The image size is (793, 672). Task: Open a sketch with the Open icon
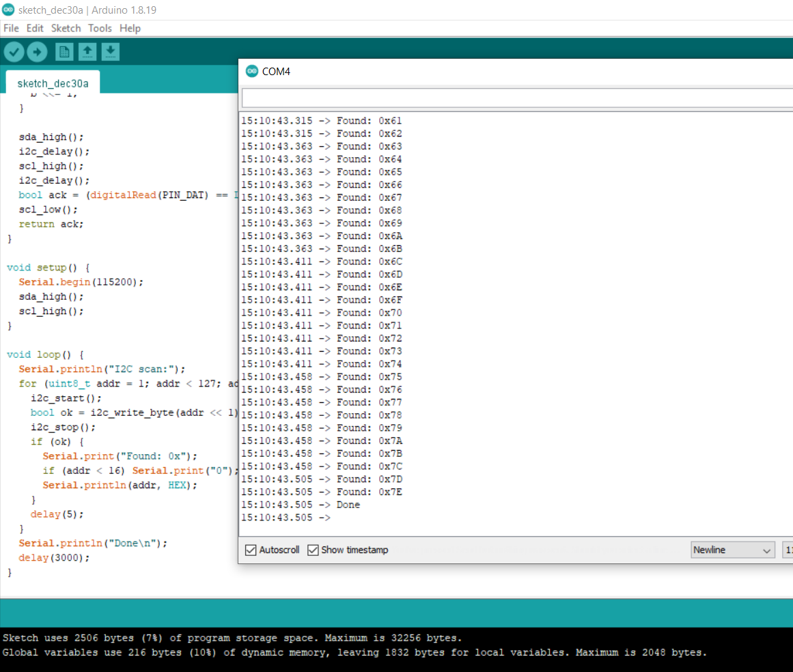87,52
